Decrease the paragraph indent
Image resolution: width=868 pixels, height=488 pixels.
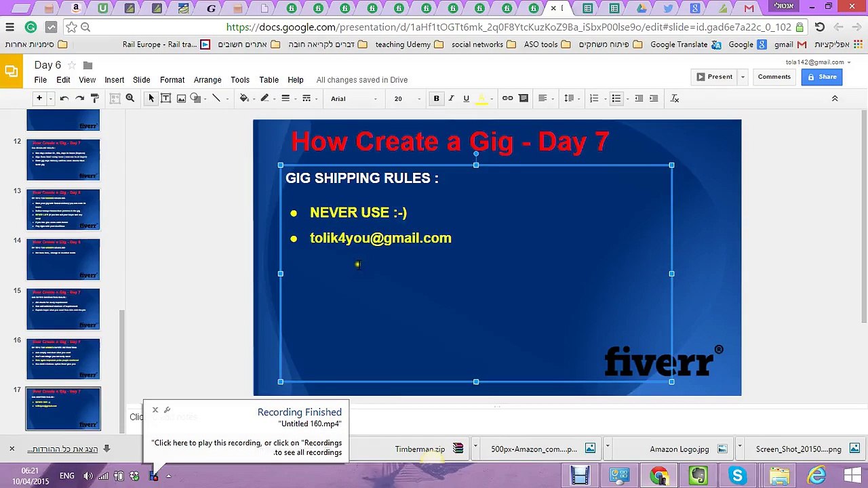[639, 98]
